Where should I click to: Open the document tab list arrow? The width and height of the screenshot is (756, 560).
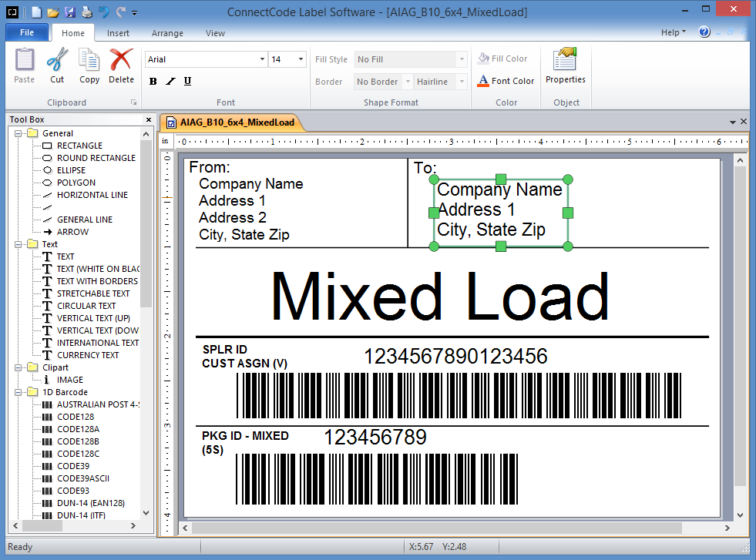coord(732,122)
